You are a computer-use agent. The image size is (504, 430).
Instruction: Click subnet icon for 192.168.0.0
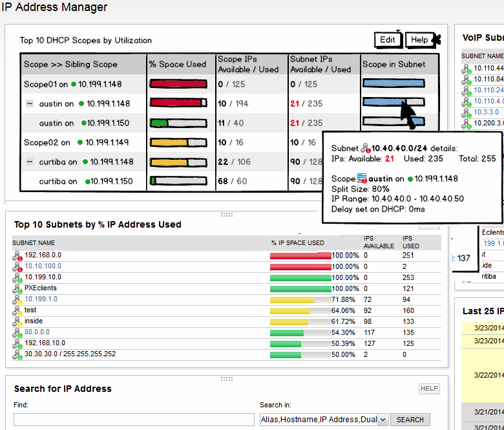[17, 256]
